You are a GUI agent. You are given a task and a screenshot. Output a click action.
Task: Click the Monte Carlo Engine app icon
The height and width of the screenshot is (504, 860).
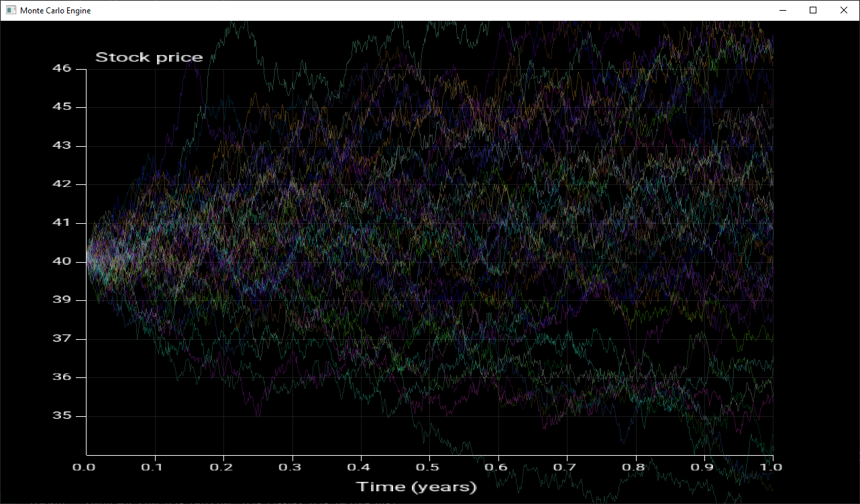click(11, 11)
